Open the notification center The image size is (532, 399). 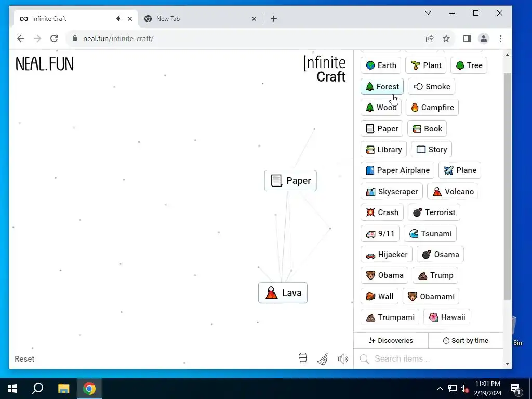point(515,389)
